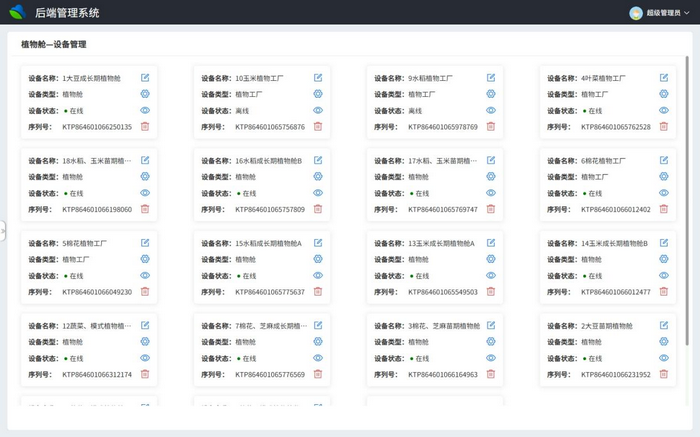Edit the 1大豆成长期植物舱 device
This screenshot has height=437, width=700.
[x=145, y=77]
